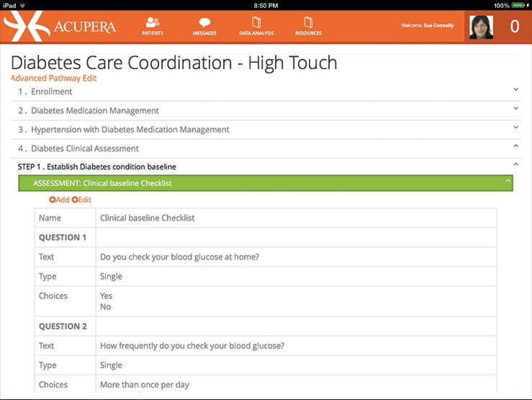This screenshot has width=532, height=400.
Task: Open the Messages speech bubble icon
Action: click(x=204, y=23)
